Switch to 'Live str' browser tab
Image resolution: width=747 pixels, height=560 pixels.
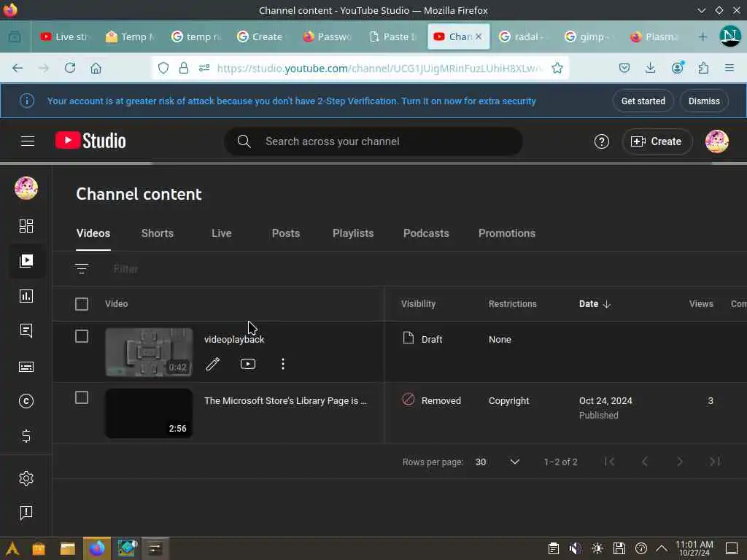65,36
